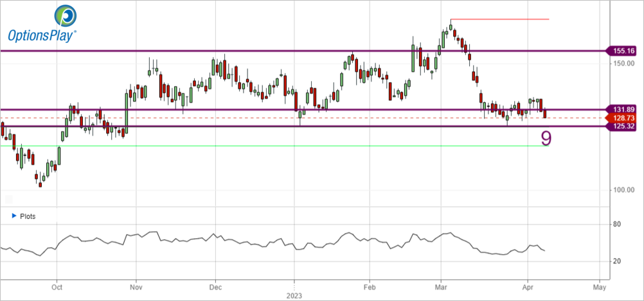
Task: Click the Feb label on time axis
Action: click(370, 288)
